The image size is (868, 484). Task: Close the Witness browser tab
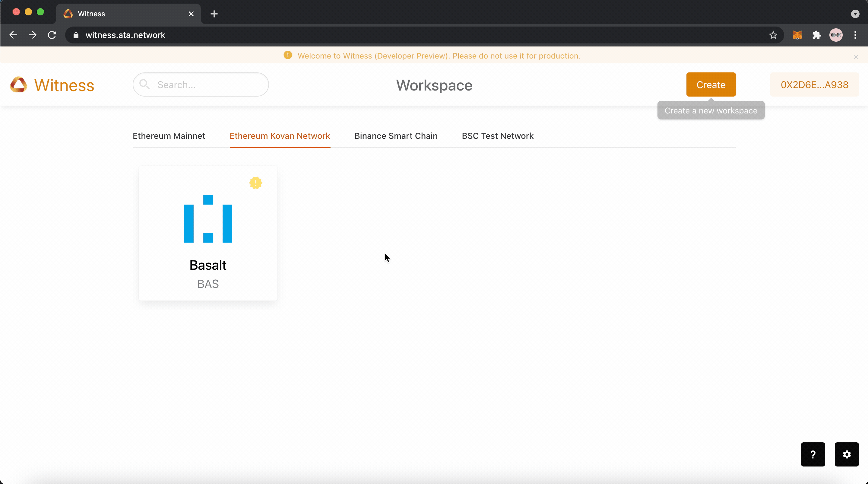(191, 14)
